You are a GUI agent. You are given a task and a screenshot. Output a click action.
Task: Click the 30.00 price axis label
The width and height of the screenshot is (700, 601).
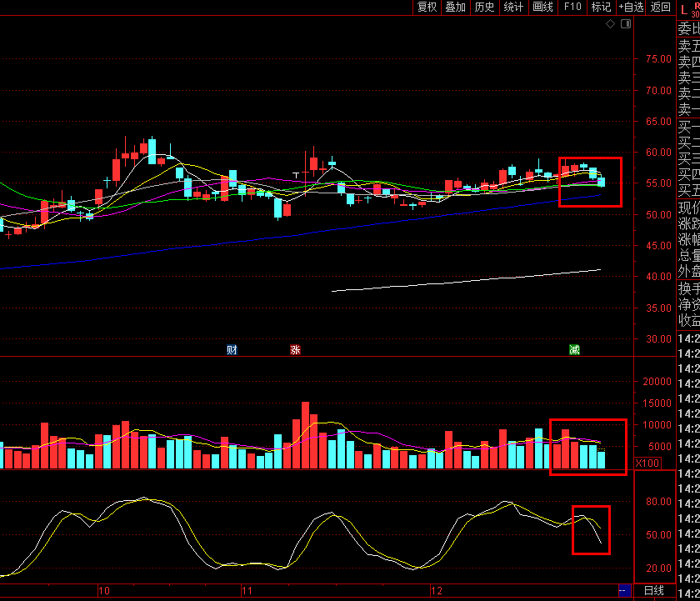(x=658, y=339)
